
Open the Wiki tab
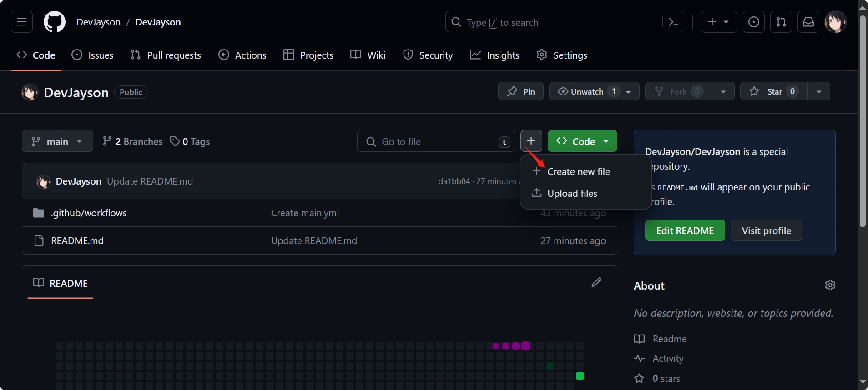tap(368, 55)
